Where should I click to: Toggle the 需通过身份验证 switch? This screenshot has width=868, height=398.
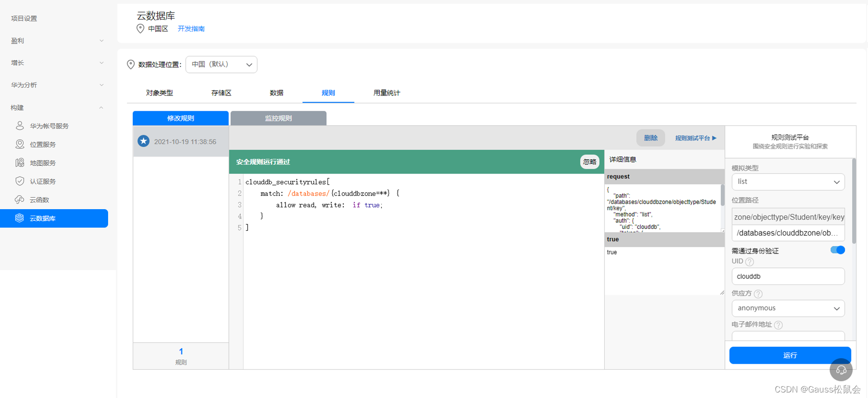pyautogui.click(x=838, y=250)
